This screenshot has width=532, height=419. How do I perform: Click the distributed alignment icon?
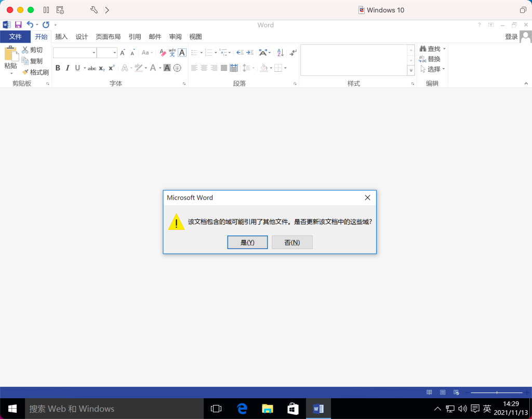pos(234,68)
